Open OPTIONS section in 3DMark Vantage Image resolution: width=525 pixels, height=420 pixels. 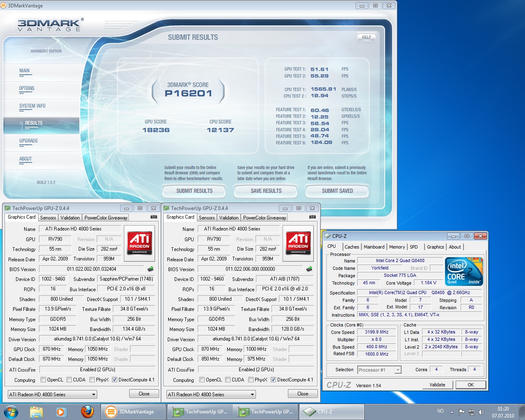click(27, 88)
